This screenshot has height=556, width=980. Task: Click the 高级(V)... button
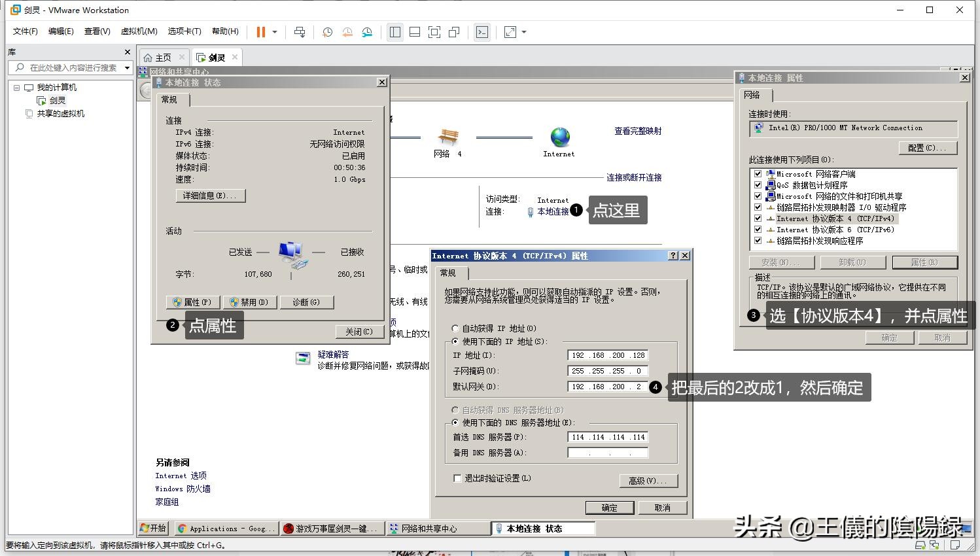[648, 481]
